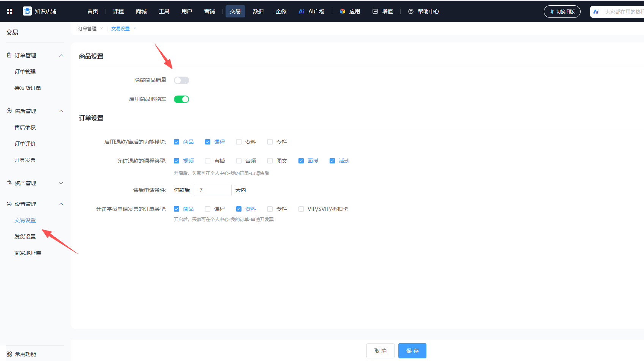Click the 增值 chart icon
This screenshot has height=361, width=644.
375,11
